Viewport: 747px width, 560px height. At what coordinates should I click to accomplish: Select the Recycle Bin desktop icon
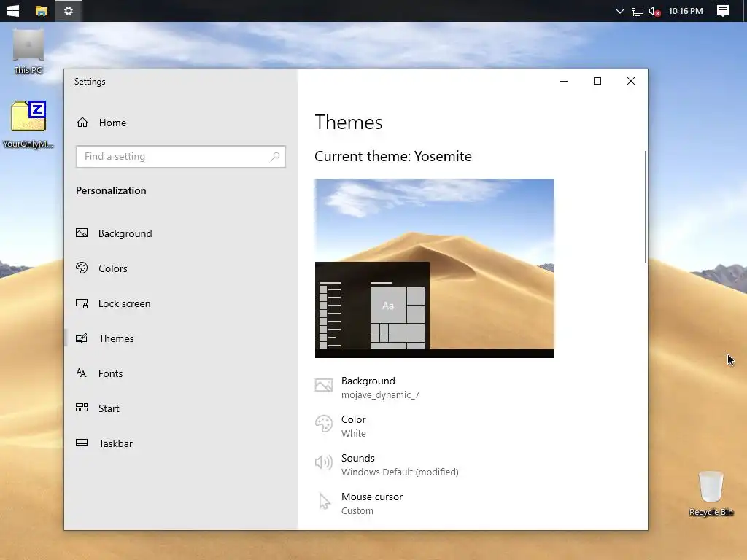tap(711, 494)
